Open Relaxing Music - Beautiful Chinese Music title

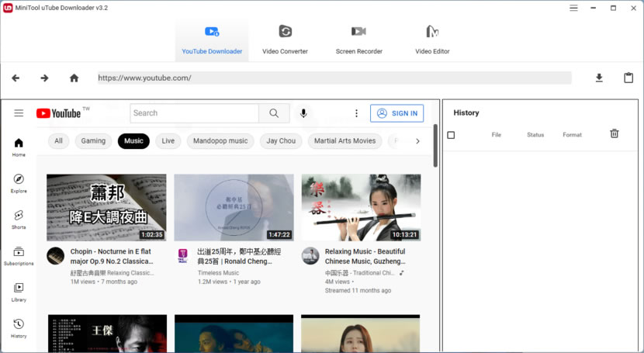click(365, 257)
